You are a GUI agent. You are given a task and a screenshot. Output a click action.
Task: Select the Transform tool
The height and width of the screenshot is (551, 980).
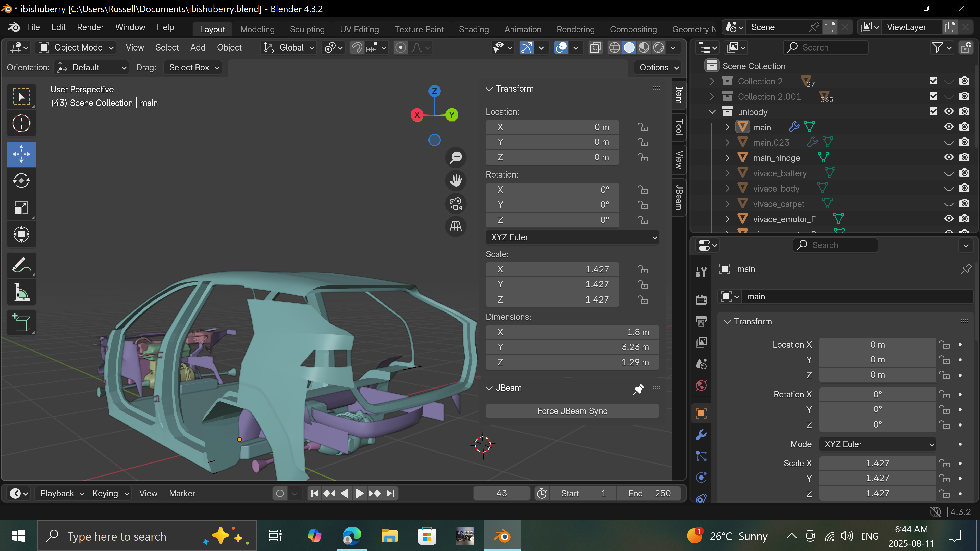pyautogui.click(x=21, y=234)
